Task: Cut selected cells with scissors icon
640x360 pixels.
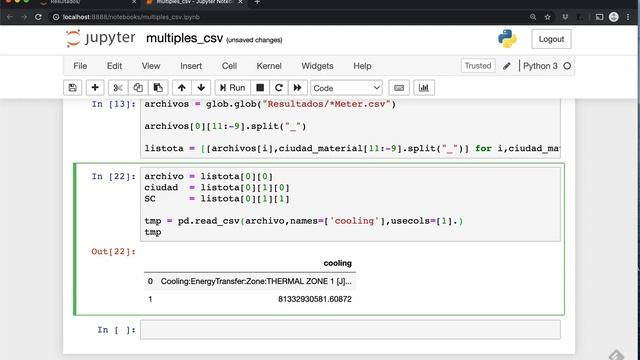Action: 118,88
